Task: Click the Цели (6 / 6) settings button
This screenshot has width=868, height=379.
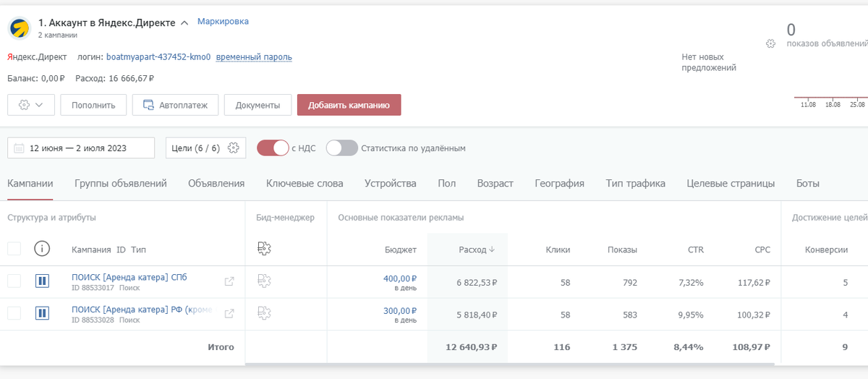Action: pyautogui.click(x=205, y=148)
